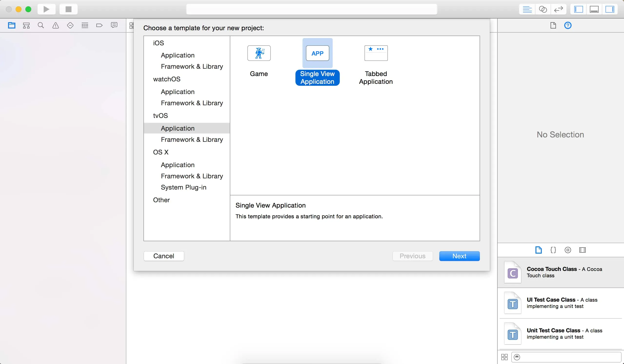Cancel the new project dialog

(163, 256)
